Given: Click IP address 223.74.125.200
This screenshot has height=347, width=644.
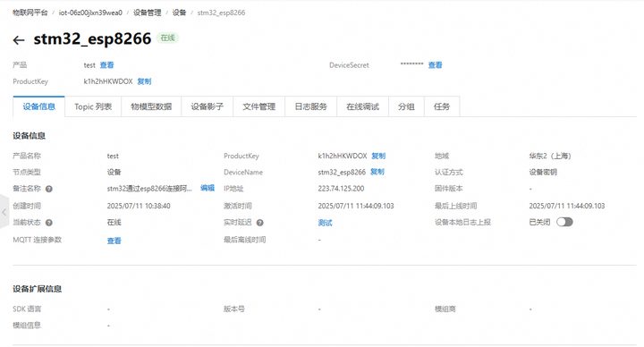Looking at the screenshot, I should 341,189.
